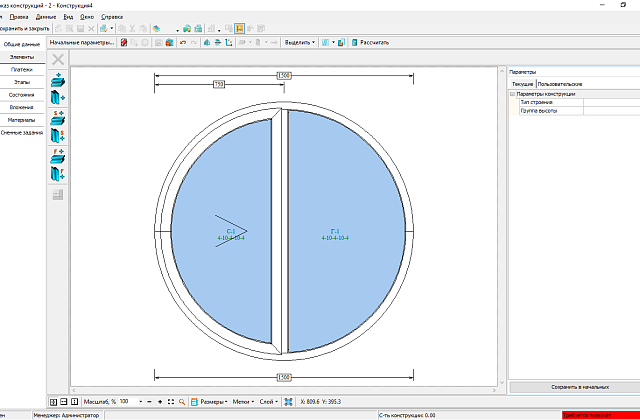640x420 pixels.
Task: Click the fit-to-screen icon in bottom bar
Action: [171, 402]
